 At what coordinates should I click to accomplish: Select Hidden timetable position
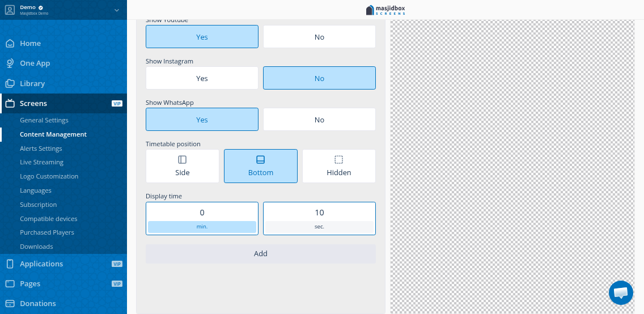[x=338, y=166]
